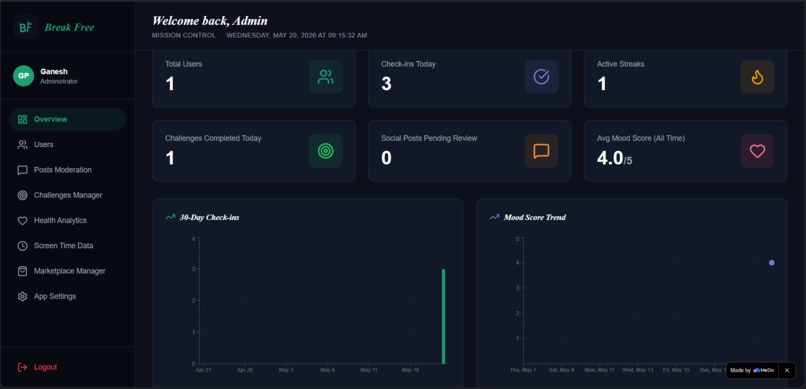Click the Challenges Completed Today target icon tile

coord(325,151)
